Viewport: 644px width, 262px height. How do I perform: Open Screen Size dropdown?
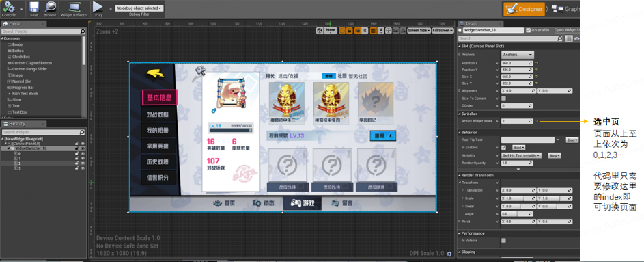[x=419, y=30]
